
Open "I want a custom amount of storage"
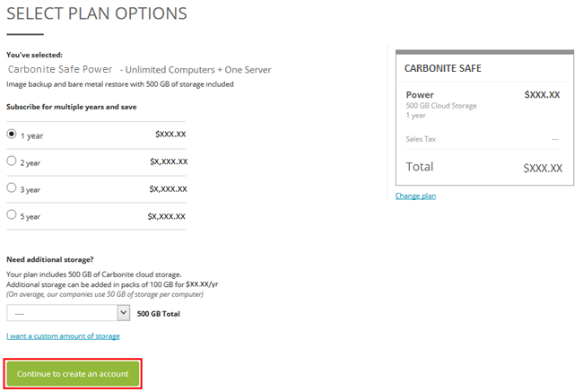click(x=63, y=336)
